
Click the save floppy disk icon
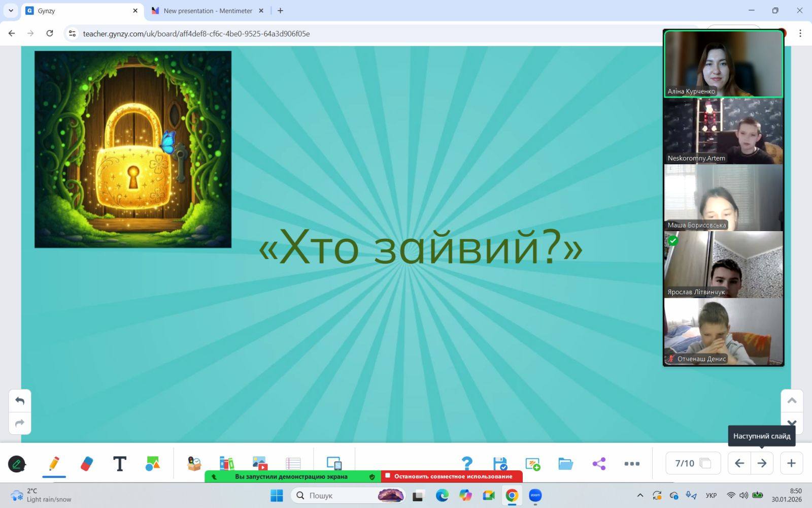click(500, 463)
